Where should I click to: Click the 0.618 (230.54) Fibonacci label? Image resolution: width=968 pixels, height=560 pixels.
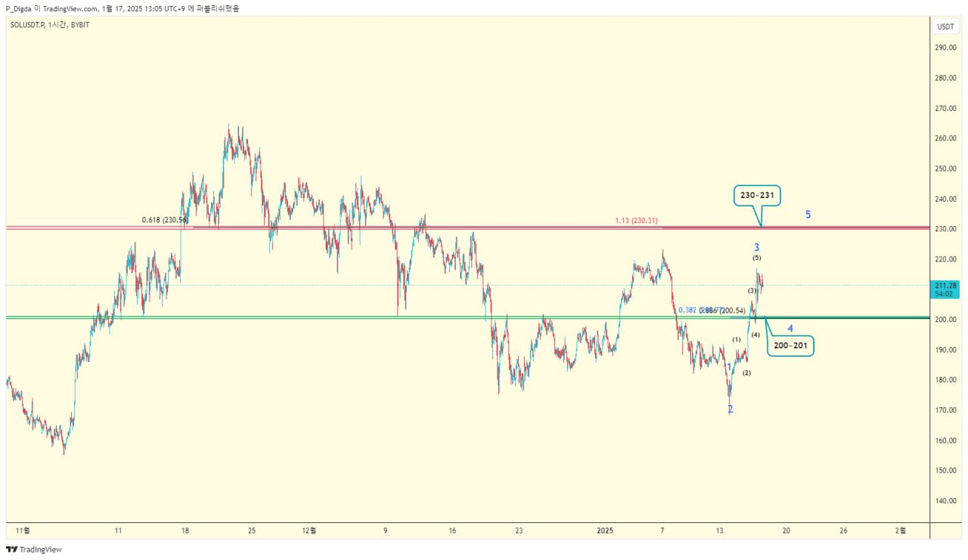pos(165,220)
